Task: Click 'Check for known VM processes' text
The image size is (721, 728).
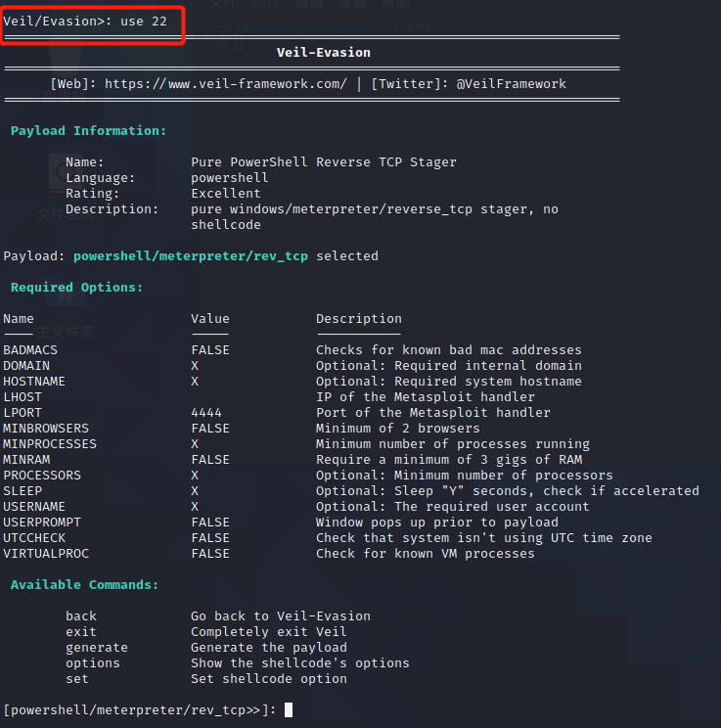Action: [426, 554]
